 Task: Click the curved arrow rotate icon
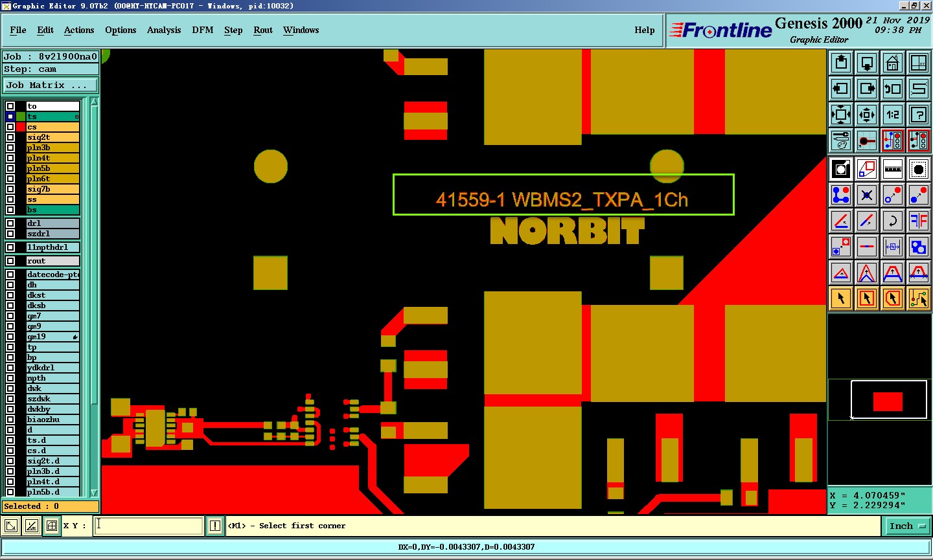(893, 221)
